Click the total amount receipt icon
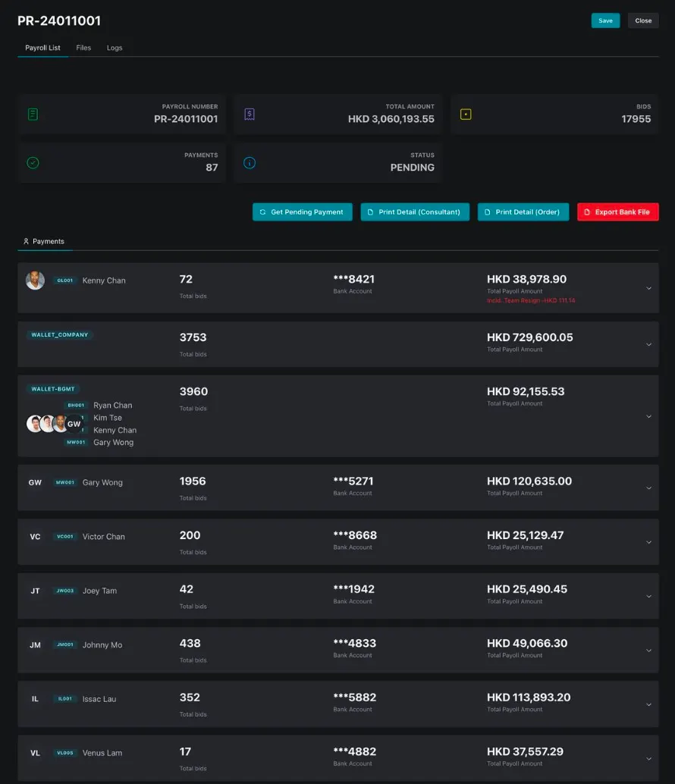The height and width of the screenshot is (784, 675). pyautogui.click(x=250, y=114)
